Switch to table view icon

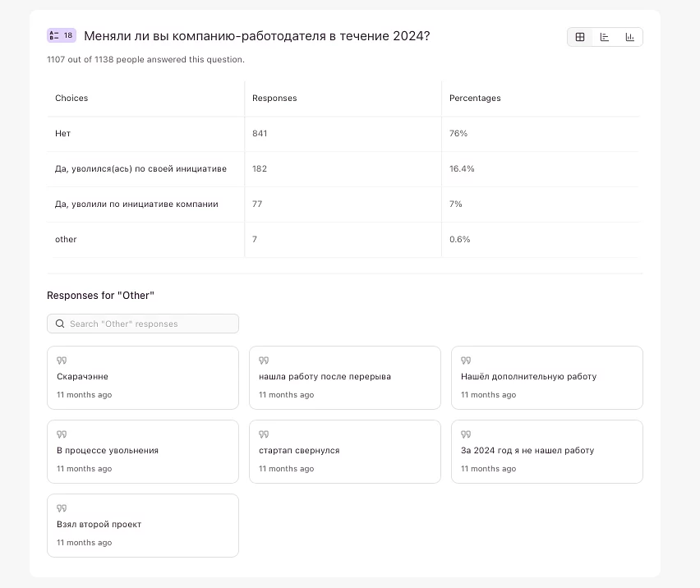coord(580,37)
